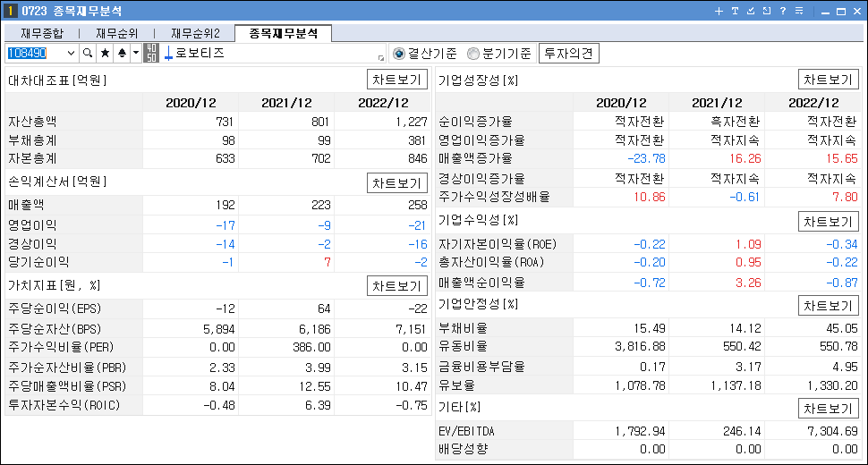
Task: Click the magnifier stock search icon
Action: pyautogui.click(x=88, y=53)
